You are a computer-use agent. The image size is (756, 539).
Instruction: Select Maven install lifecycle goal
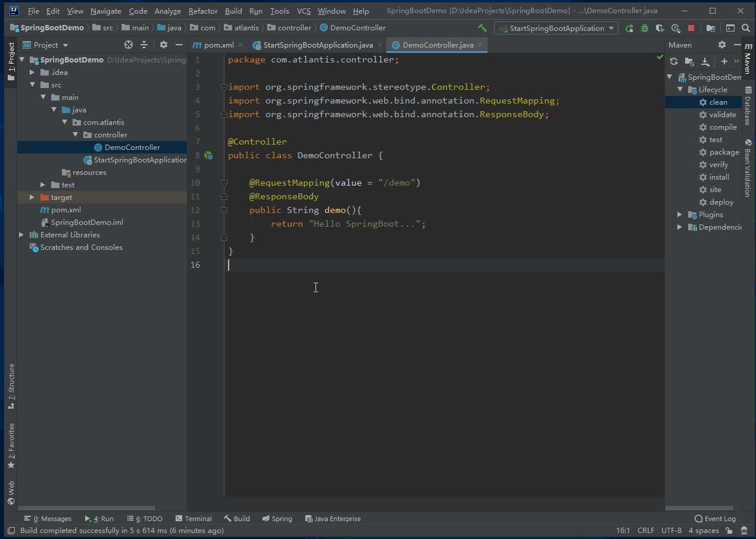click(719, 177)
